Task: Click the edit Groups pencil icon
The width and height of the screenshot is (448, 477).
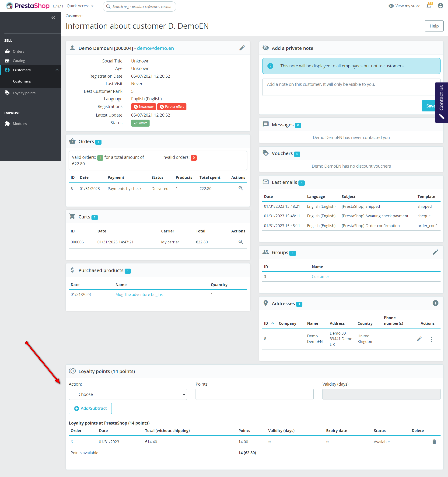Action: coord(435,252)
